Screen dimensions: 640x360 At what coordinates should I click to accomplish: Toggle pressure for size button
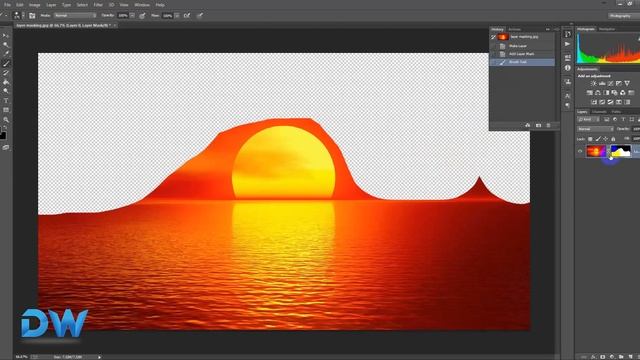click(x=200, y=16)
